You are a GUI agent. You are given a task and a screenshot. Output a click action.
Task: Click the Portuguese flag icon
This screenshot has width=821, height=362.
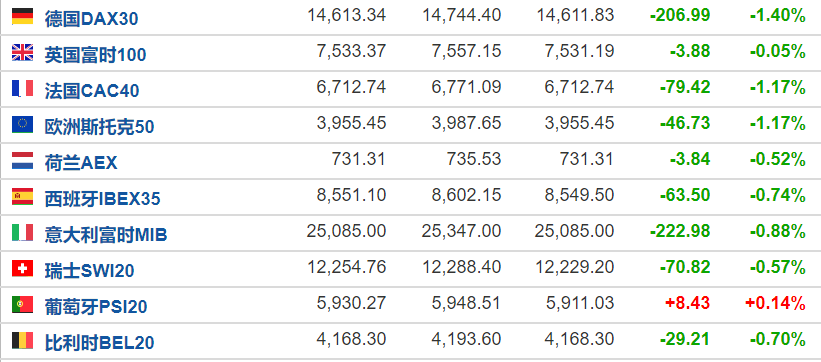23,304
